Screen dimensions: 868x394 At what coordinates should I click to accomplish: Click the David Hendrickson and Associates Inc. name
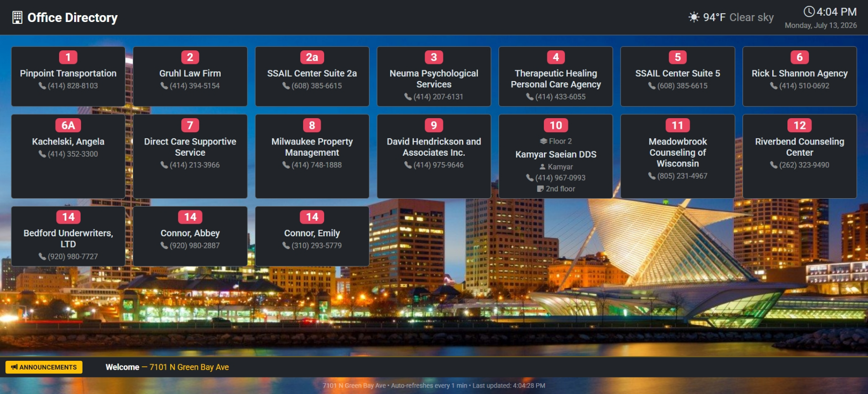coord(434,147)
